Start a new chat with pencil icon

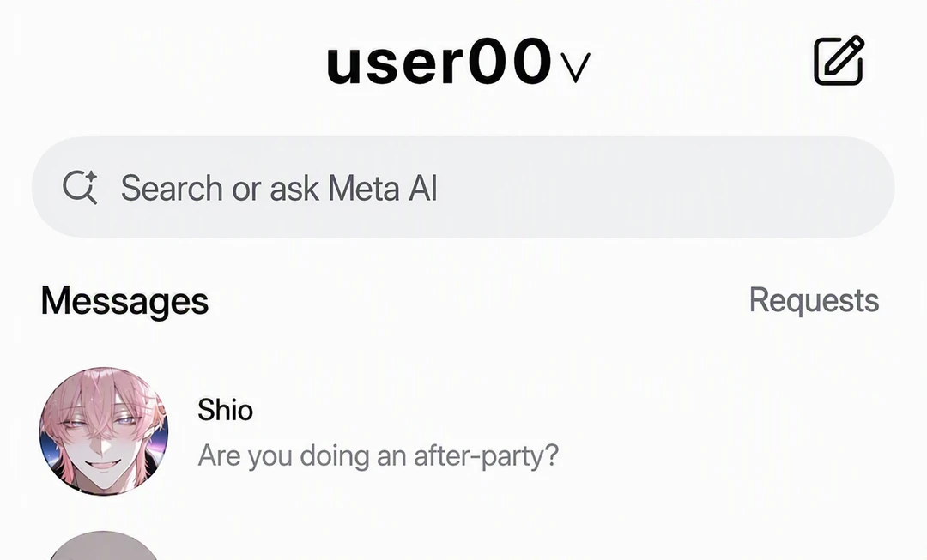click(x=839, y=61)
